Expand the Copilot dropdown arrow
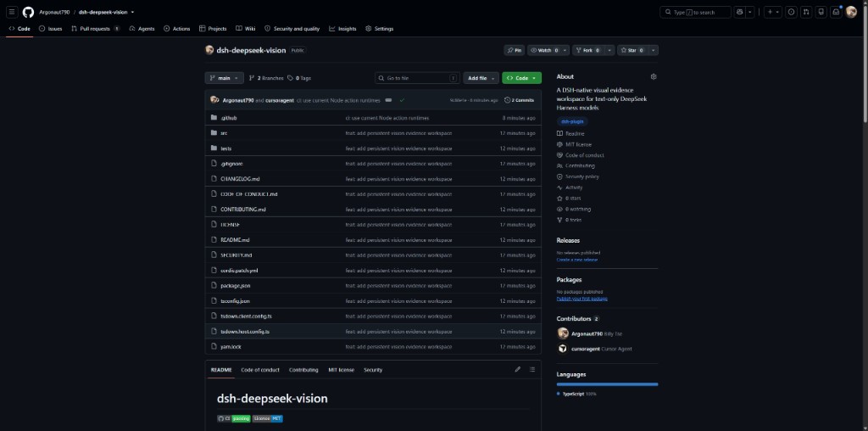Screen dimensions: 868x431 click(750, 12)
